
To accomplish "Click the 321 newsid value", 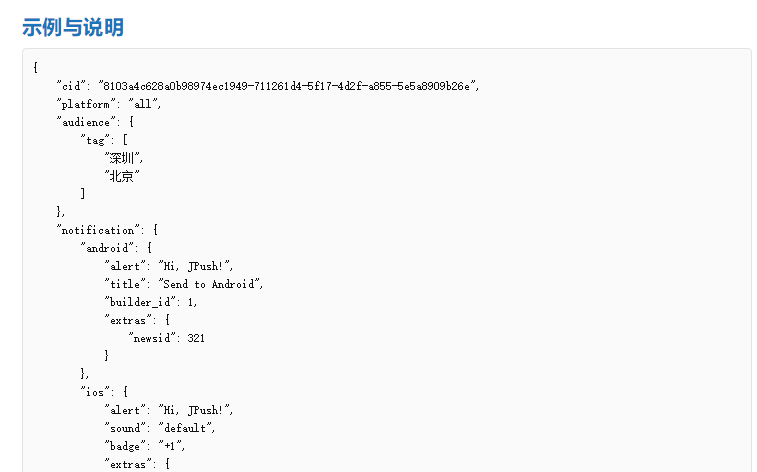I will (x=196, y=338).
